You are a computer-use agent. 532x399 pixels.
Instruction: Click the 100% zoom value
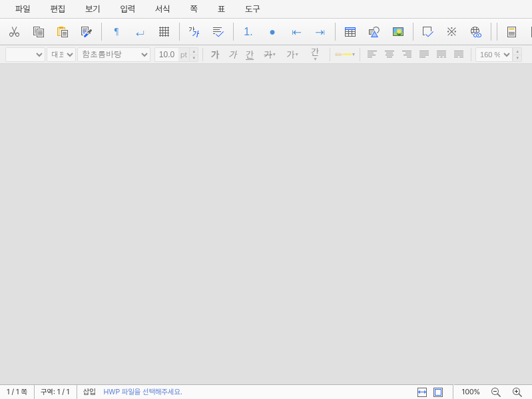pyautogui.click(x=471, y=392)
